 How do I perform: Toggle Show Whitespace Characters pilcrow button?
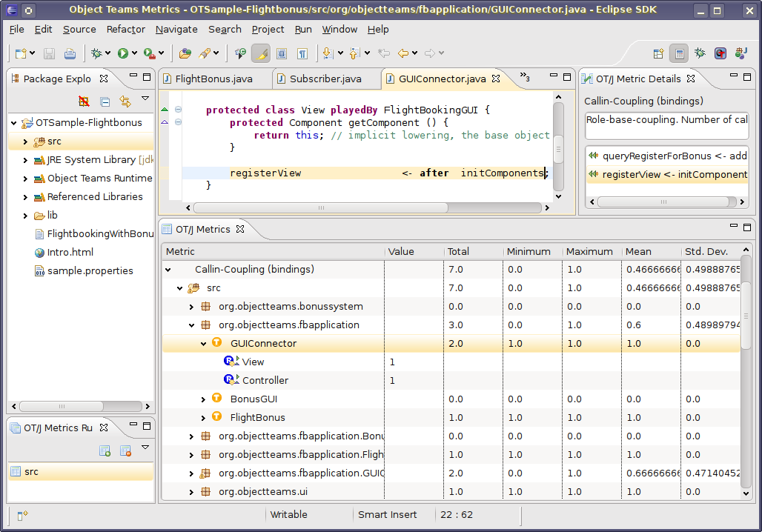pyautogui.click(x=302, y=53)
